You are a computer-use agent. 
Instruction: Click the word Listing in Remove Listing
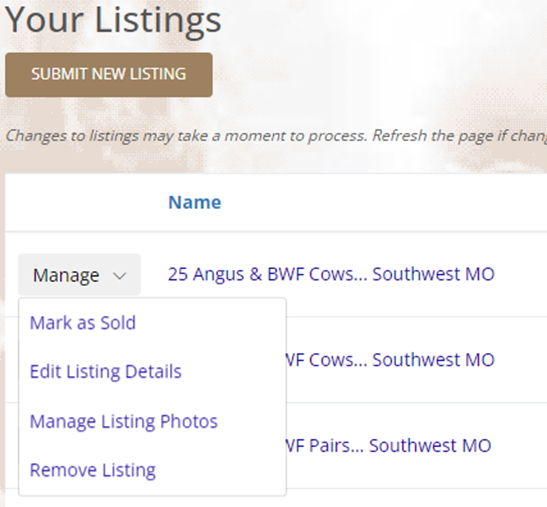129,470
